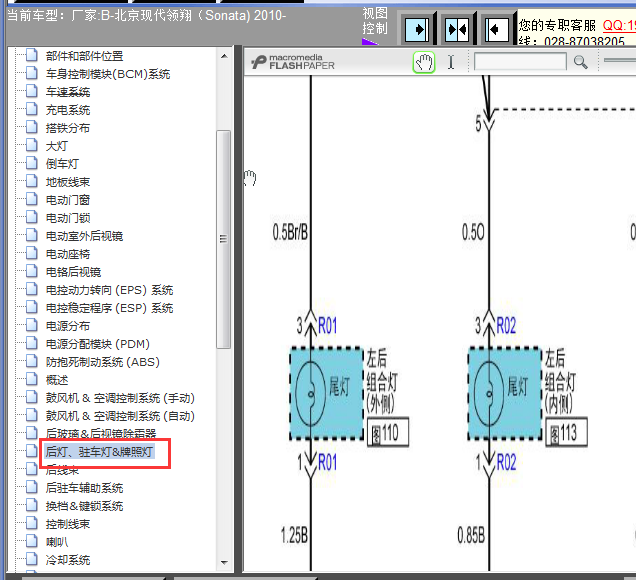
Task: Open 车身控制模块(BCM)系统 tree item
Action: (108, 74)
